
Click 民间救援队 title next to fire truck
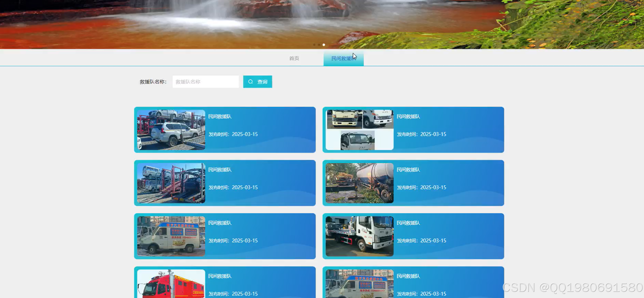click(220, 276)
